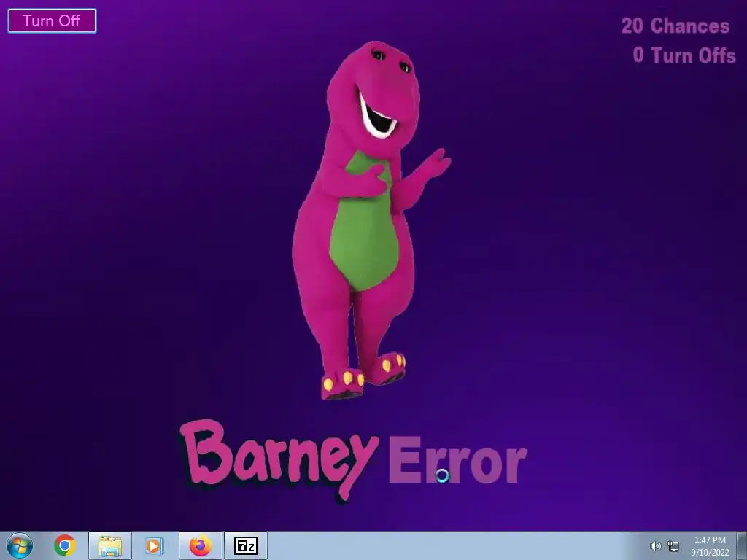The height and width of the screenshot is (560, 747).
Task: Launch Google Chrome from the taskbar
Action: (x=65, y=545)
